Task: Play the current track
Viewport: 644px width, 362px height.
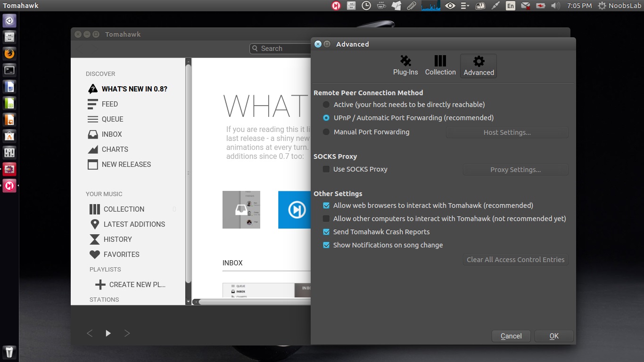Action: [x=108, y=333]
